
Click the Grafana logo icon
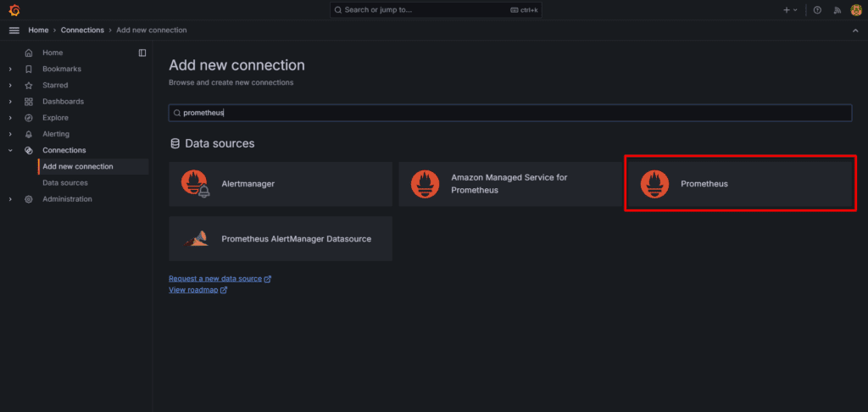[x=14, y=10]
